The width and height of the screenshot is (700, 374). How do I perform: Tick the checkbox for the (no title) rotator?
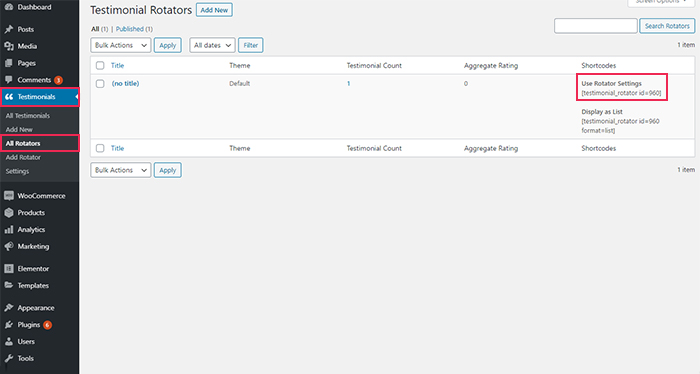click(100, 83)
